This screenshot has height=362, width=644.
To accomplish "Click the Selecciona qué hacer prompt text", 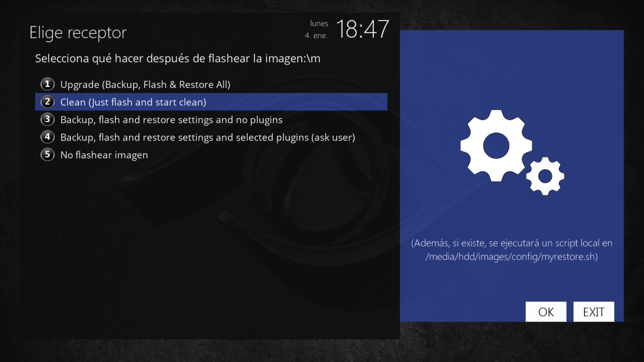I will [x=178, y=59].
